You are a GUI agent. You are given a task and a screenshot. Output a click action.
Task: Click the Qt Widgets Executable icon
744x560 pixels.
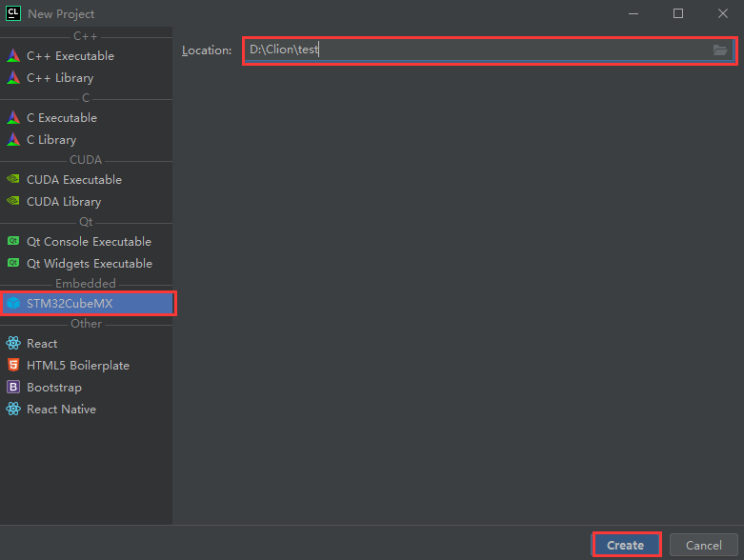(x=13, y=263)
